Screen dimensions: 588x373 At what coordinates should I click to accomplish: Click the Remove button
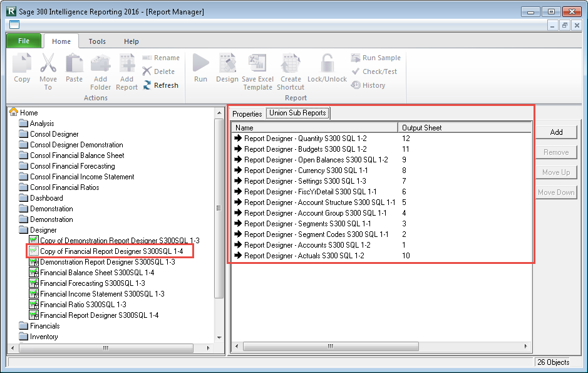coord(556,152)
